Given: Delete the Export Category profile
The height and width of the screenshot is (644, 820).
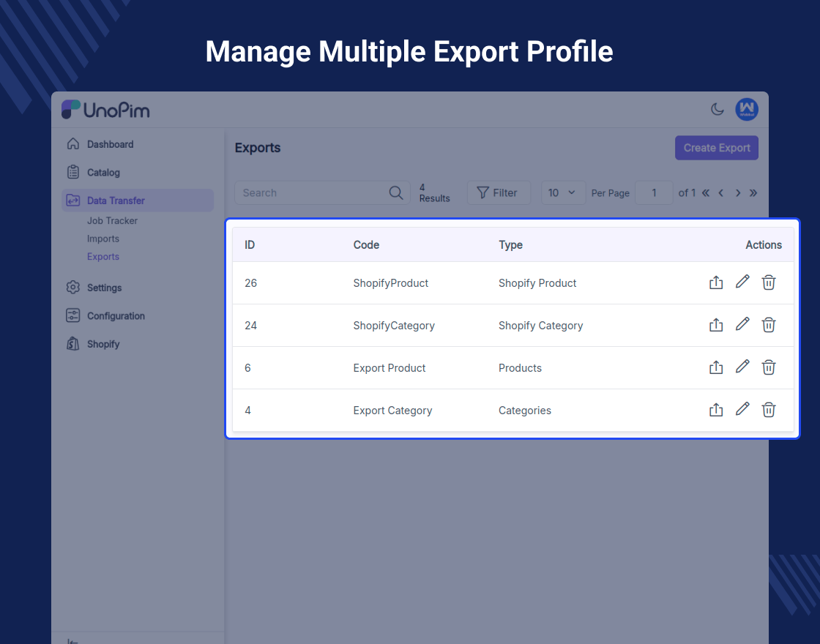Looking at the screenshot, I should 769,410.
